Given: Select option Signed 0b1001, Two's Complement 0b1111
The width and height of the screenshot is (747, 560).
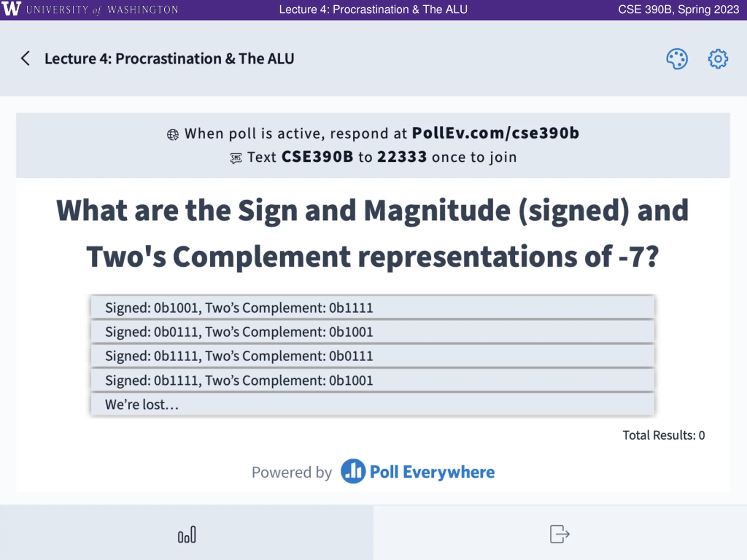Looking at the screenshot, I should point(373,307).
